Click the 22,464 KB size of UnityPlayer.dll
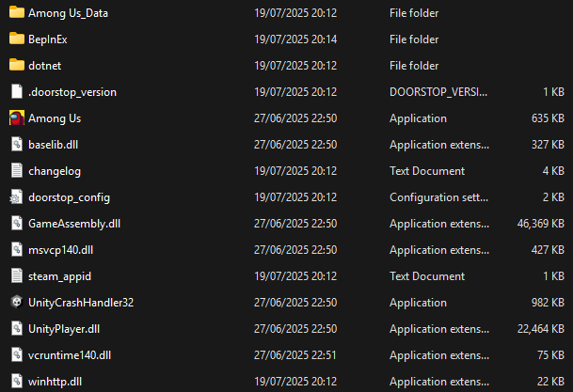This screenshot has width=573, height=392. point(540,329)
